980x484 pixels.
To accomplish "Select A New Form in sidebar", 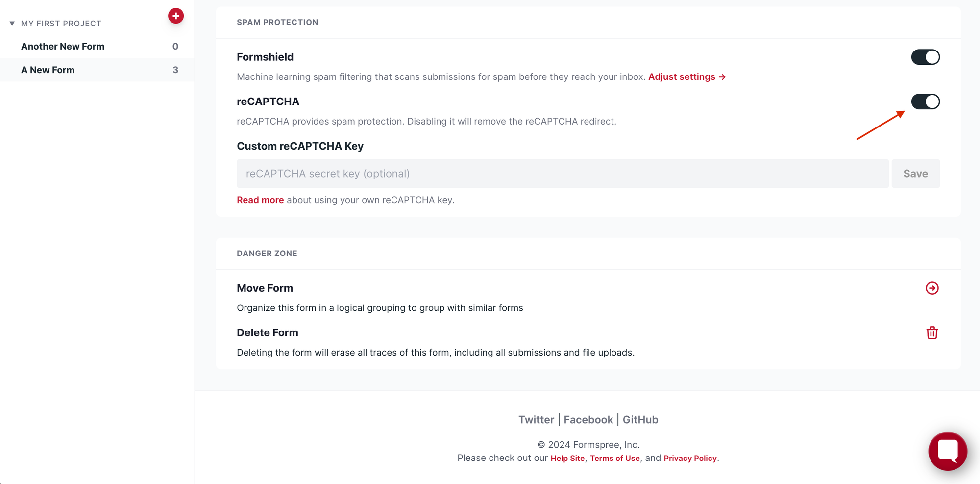I will [x=48, y=70].
